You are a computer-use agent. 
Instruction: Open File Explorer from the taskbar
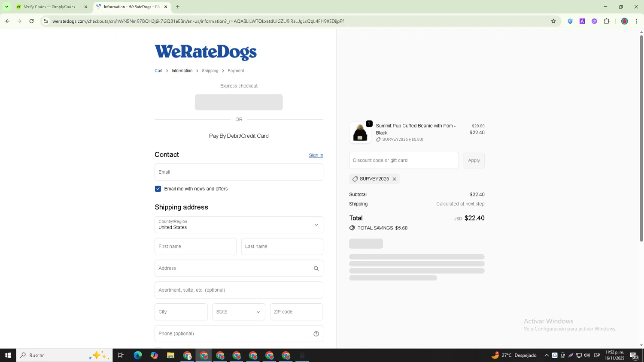pos(170,355)
